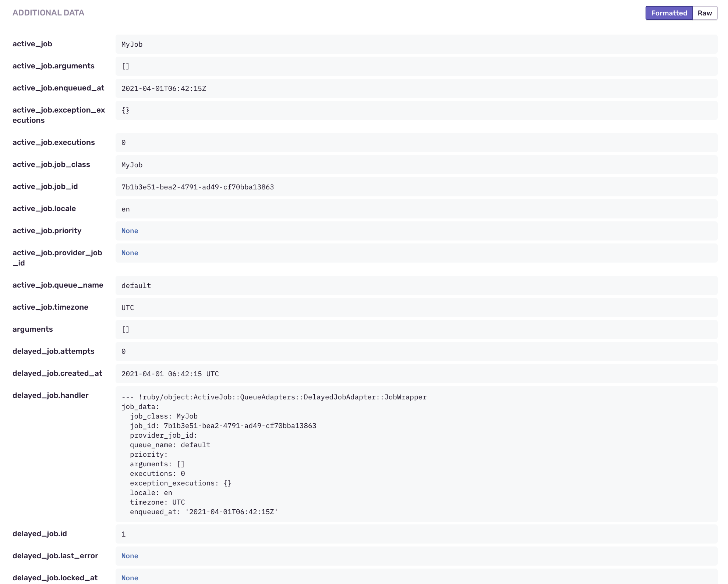Switch to Raw view
This screenshot has height=584, width=728.
point(705,13)
